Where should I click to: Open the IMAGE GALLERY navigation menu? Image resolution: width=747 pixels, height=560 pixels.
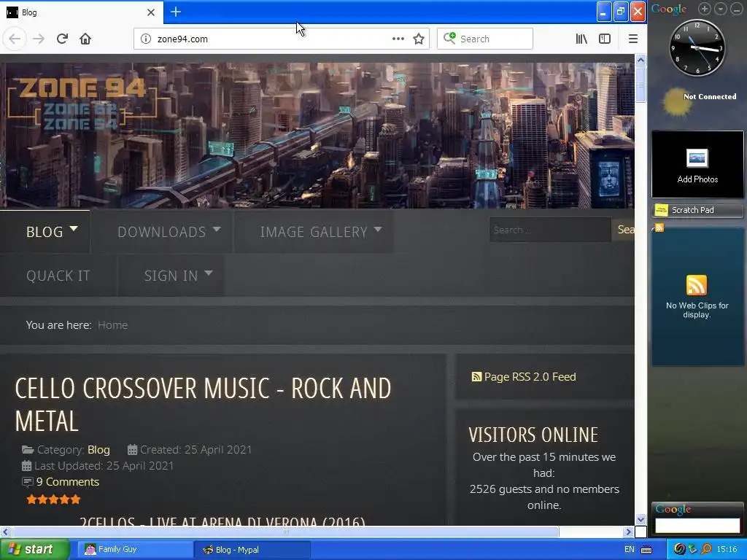(314, 232)
